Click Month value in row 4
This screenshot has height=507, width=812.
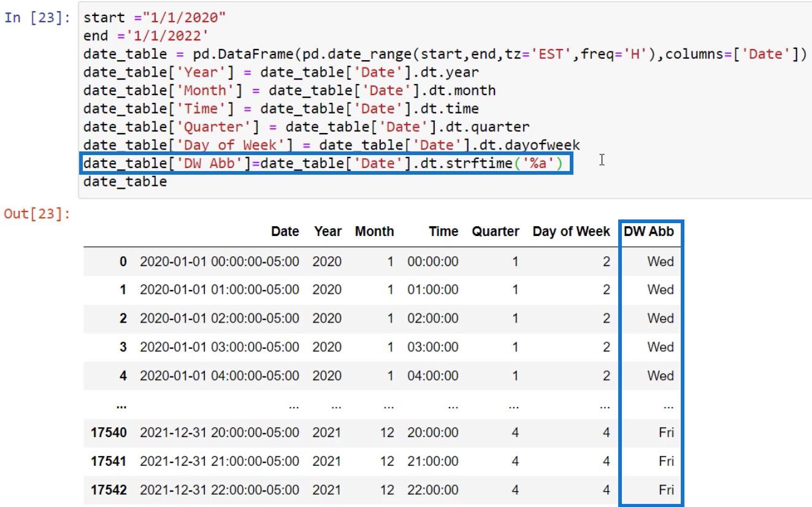coord(390,375)
